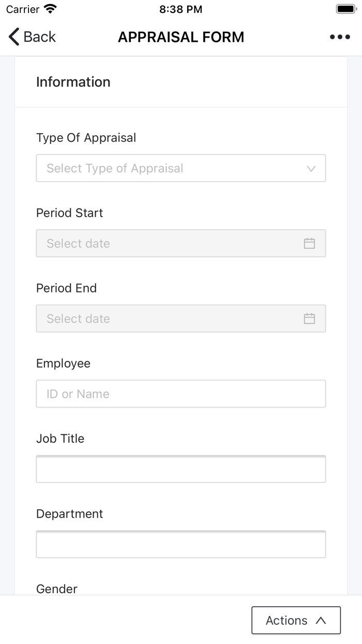Viewport: 362px width, 644px height.
Task: Tap the chevron inside the Actions button
Action: coord(320,620)
